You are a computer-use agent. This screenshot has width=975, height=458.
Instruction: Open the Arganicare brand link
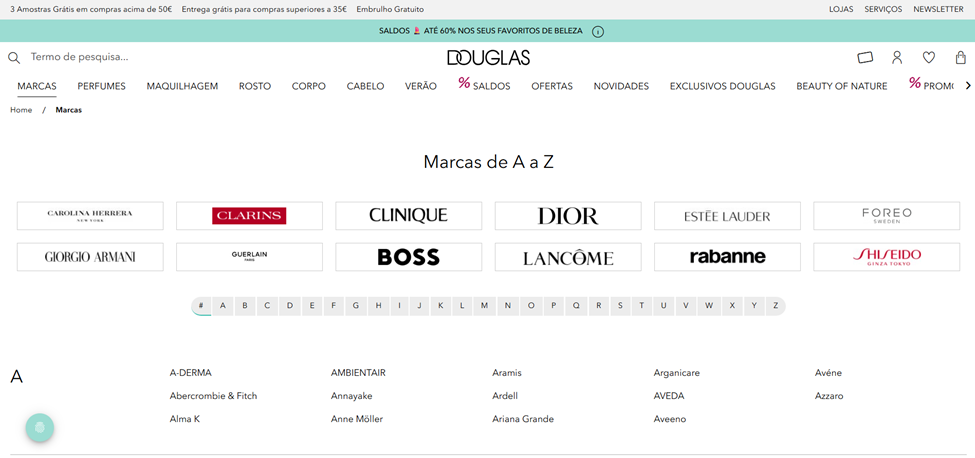click(677, 373)
